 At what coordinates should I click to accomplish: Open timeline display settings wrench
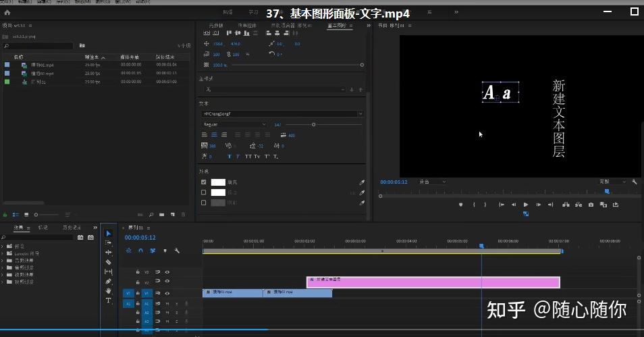(177, 251)
